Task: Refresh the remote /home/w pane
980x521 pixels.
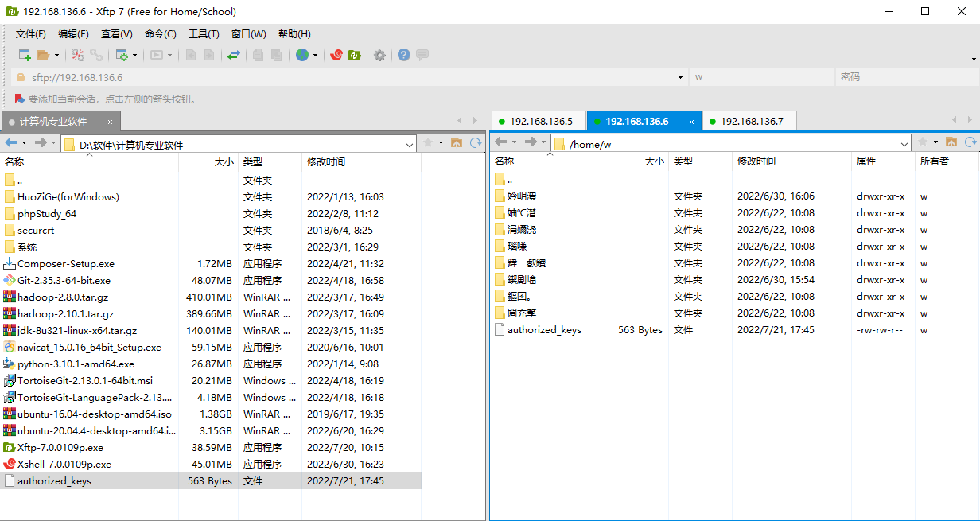Action: (970, 142)
